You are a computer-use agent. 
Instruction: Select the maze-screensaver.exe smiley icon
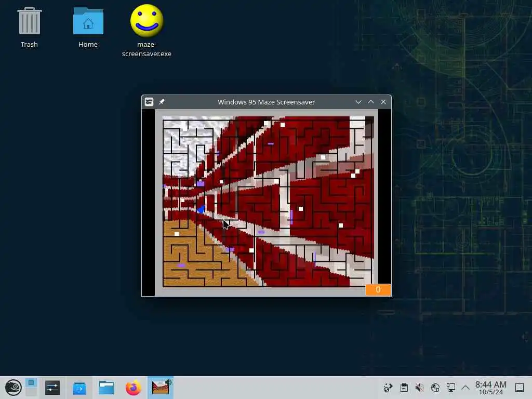click(x=147, y=31)
